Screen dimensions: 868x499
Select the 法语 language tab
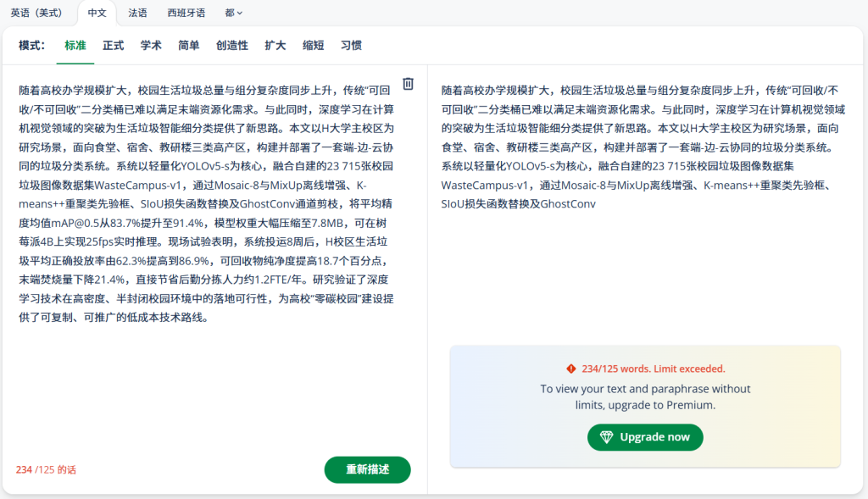(137, 13)
